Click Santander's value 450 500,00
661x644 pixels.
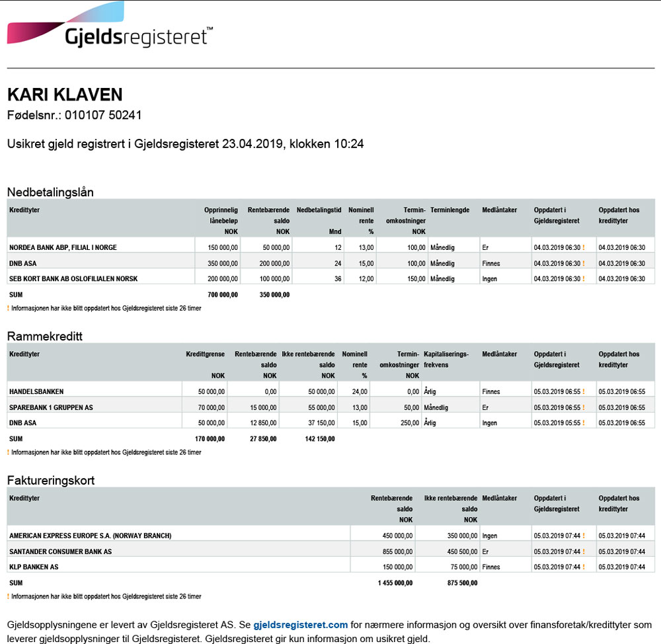click(463, 551)
